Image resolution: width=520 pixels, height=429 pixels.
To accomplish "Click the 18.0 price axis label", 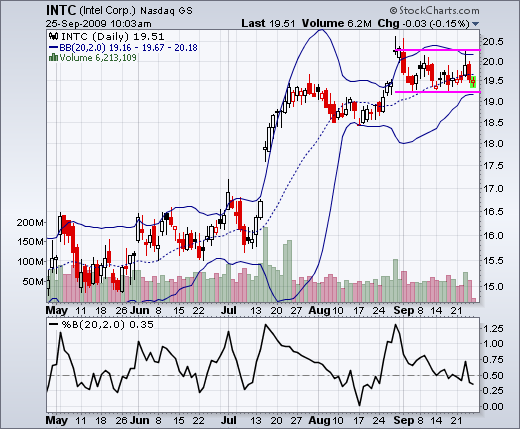I will coord(493,144).
